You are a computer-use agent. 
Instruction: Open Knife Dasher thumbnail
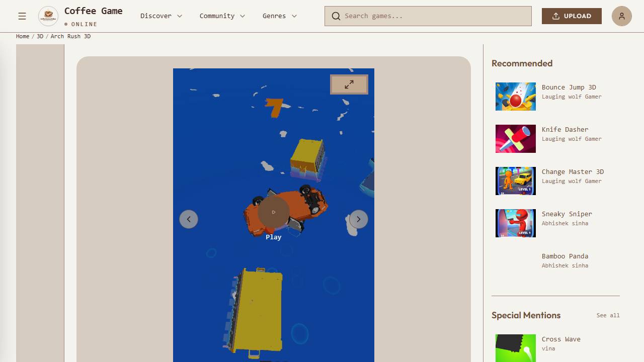click(516, 139)
